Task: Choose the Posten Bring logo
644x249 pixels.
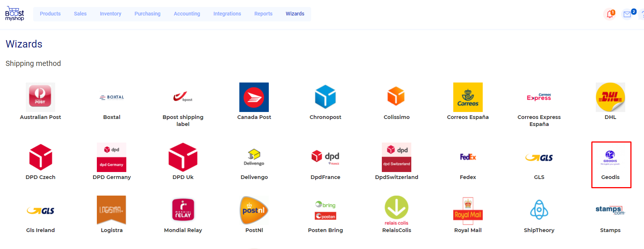Action: (325, 210)
